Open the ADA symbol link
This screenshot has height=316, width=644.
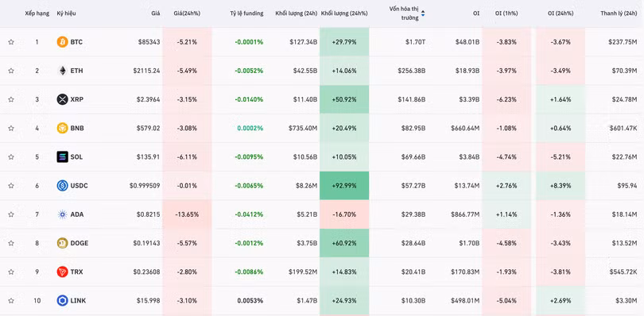point(77,214)
